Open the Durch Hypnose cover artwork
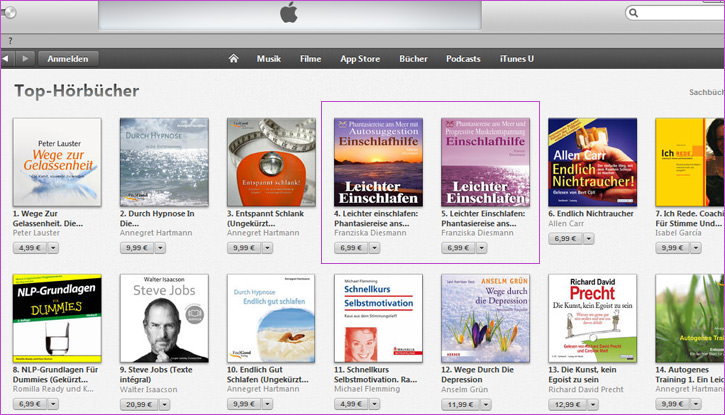This screenshot has width=725, height=415. pos(164,162)
